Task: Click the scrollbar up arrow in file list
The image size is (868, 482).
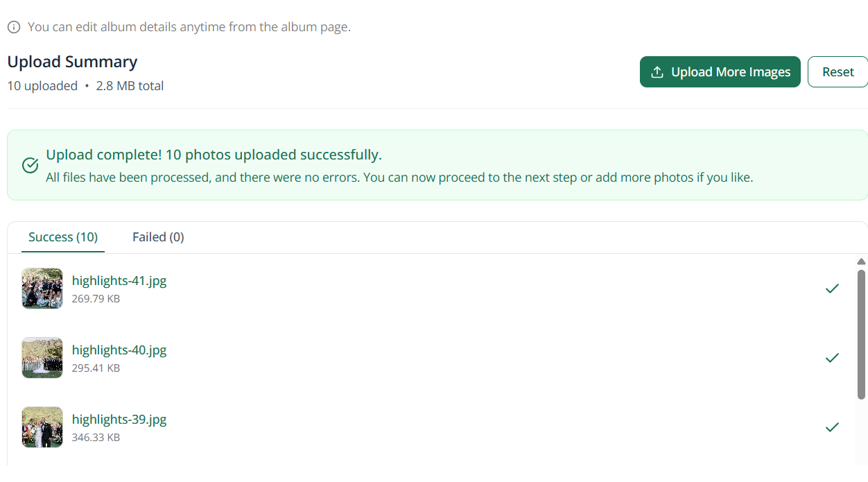Action: pos(861,261)
